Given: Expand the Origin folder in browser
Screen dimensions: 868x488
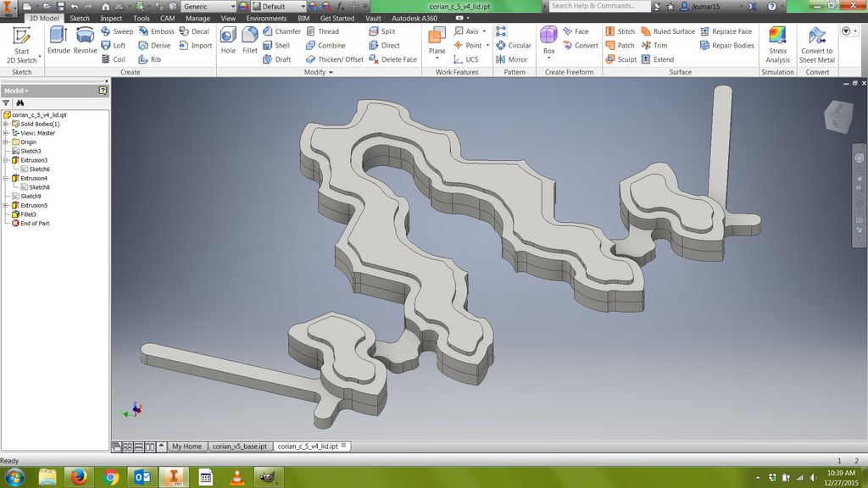Looking at the screenshot, I should point(7,141).
